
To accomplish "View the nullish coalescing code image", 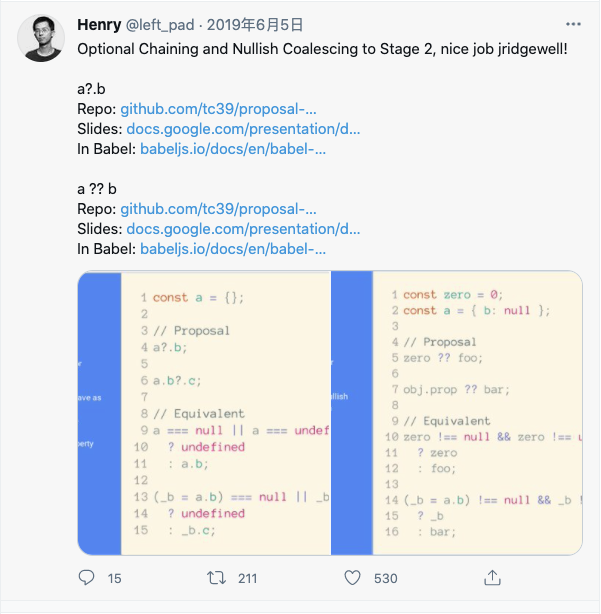I will (x=457, y=412).
